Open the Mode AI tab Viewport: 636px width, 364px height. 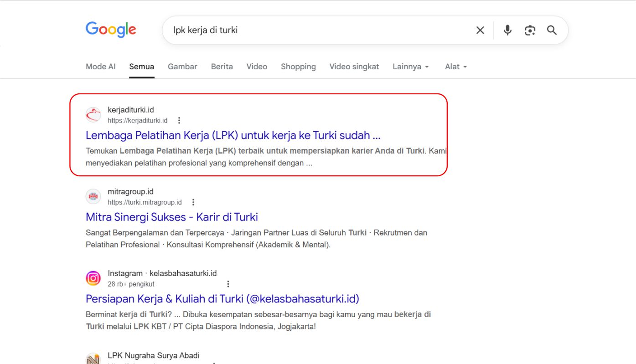coord(100,67)
